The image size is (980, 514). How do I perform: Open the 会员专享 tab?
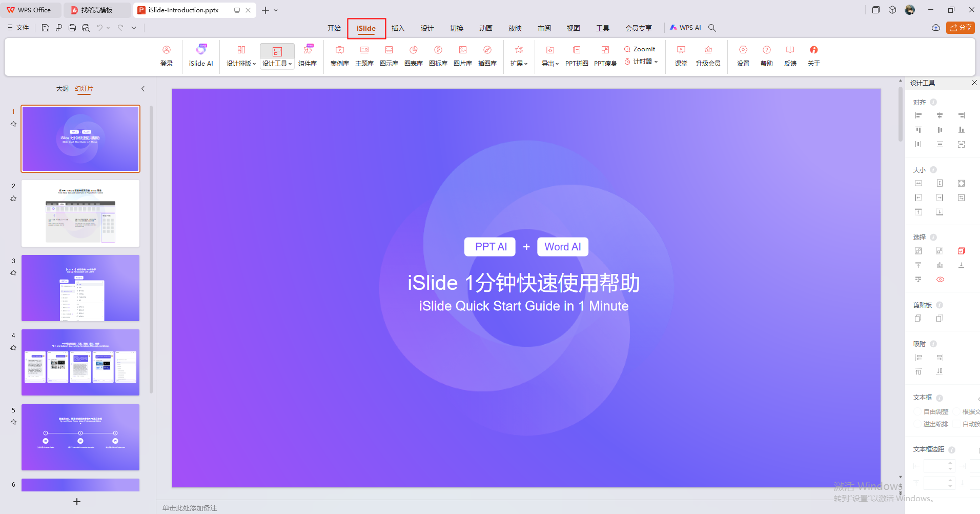click(639, 28)
